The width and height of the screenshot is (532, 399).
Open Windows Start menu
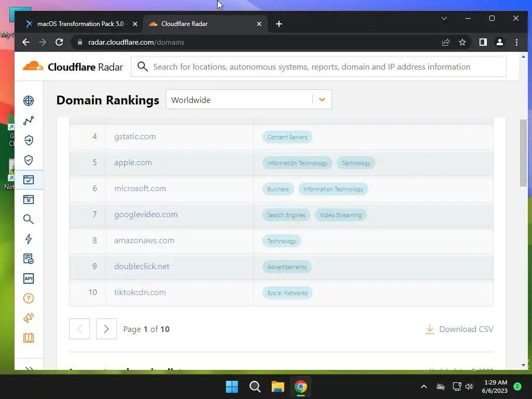tap(232, 387)
